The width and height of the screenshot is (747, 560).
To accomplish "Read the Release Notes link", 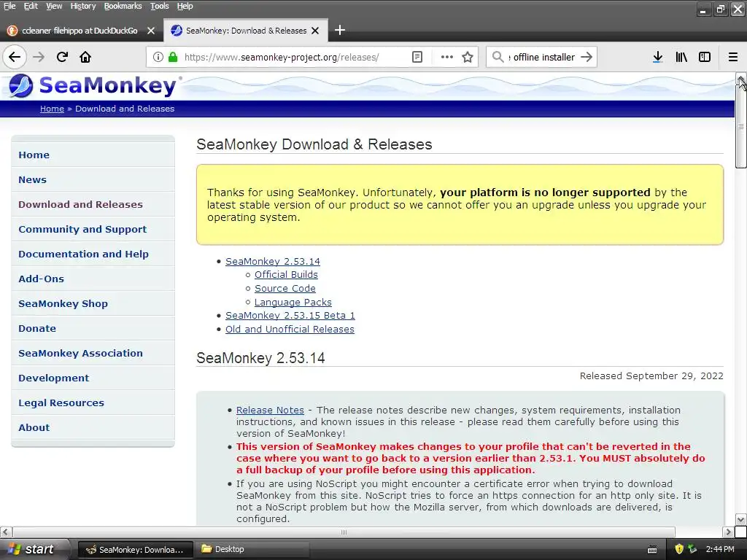I will pyautogui.click(x=270, y=410).
